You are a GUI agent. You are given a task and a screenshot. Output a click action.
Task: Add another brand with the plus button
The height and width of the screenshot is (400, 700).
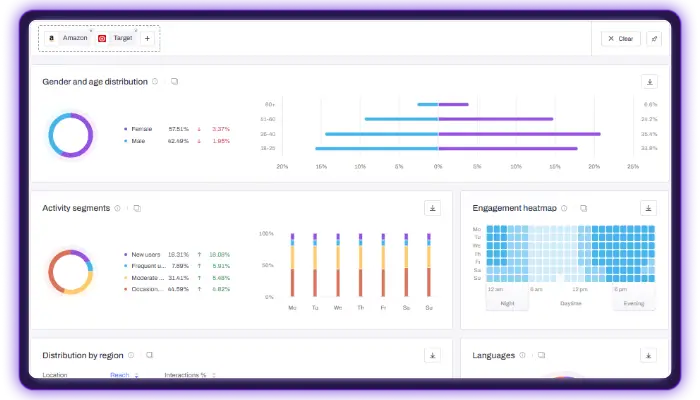pos(147,38)
